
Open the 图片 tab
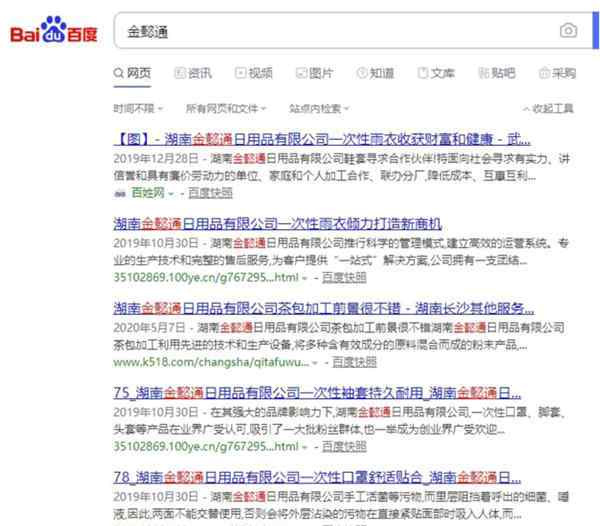click(x=315, y=73)
